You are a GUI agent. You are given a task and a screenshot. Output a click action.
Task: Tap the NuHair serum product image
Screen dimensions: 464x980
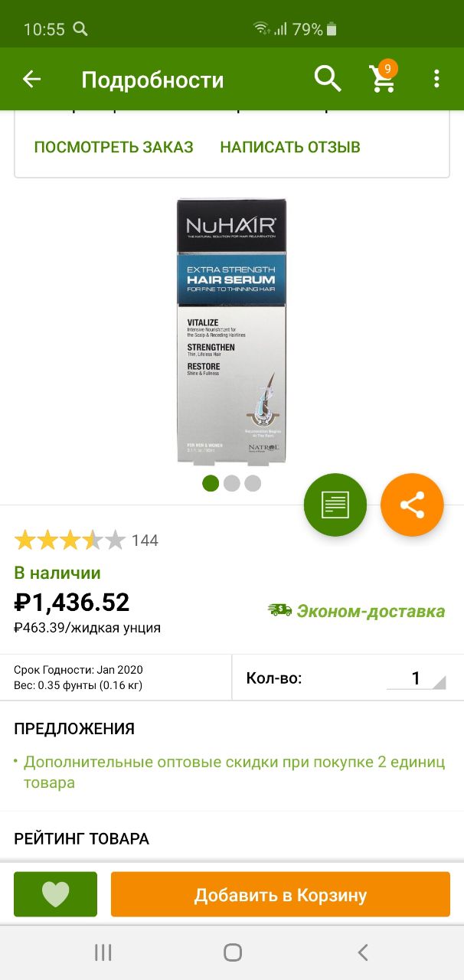coord(232,331)
